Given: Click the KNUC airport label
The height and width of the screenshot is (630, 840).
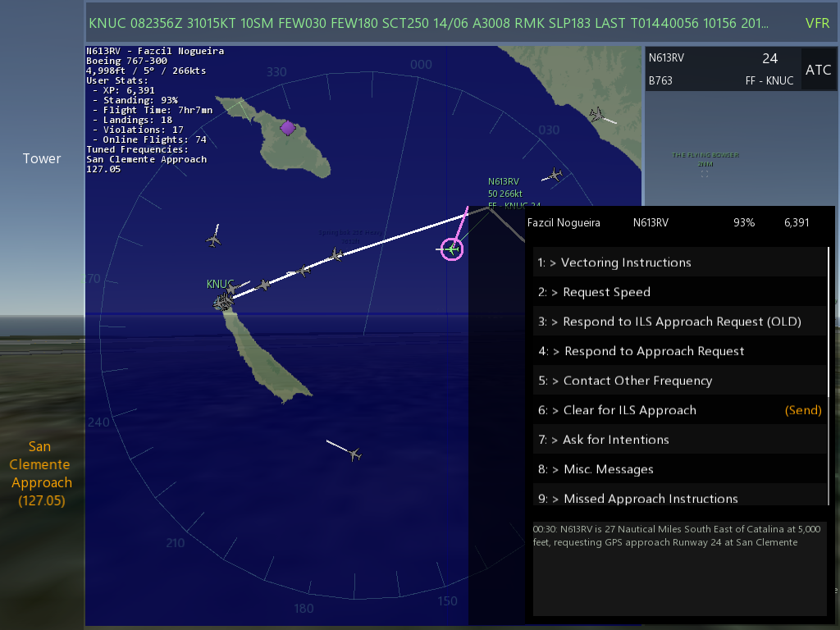Looking at the screenshot, I should (220, 283).
